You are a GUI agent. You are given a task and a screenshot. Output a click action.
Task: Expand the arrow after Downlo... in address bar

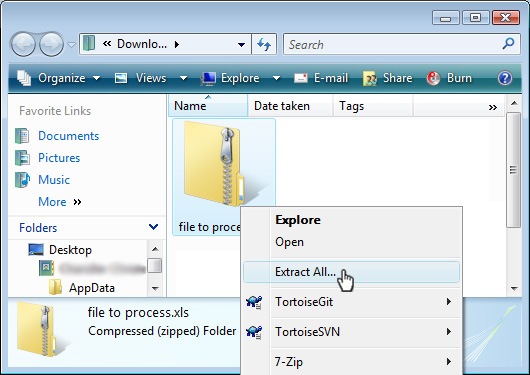(x=177, y=44)
